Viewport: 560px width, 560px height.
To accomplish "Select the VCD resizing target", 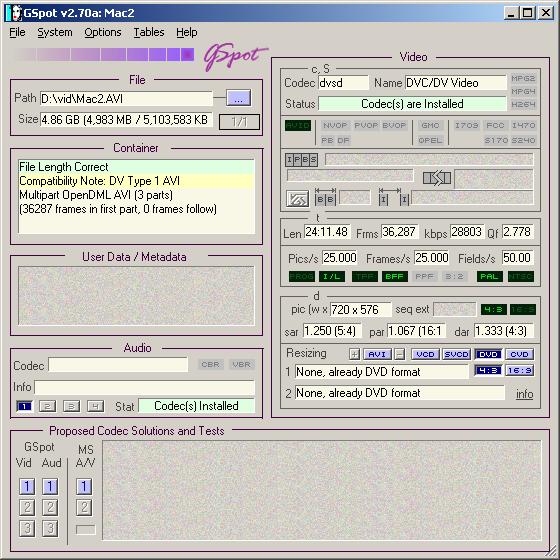I will point(425,354).
